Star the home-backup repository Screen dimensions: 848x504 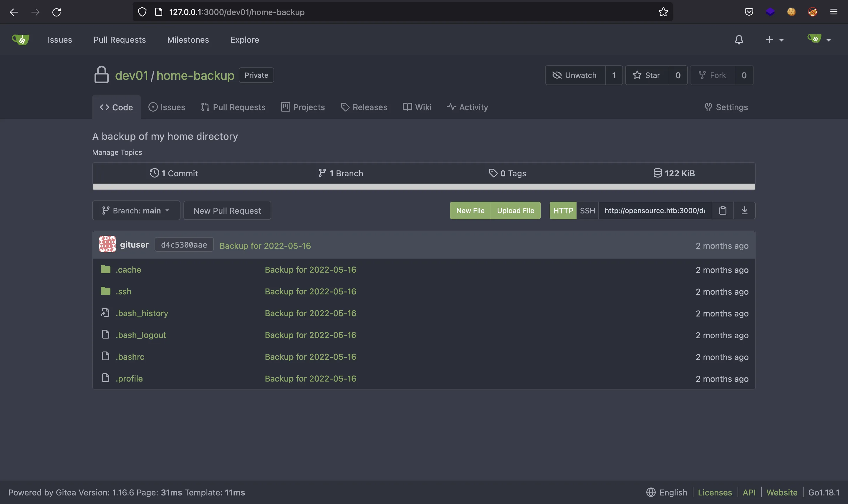[647, 75]
